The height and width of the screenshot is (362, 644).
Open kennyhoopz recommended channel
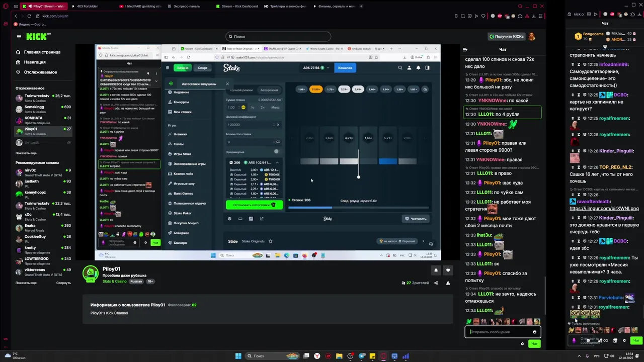click(x=43, y=194)
